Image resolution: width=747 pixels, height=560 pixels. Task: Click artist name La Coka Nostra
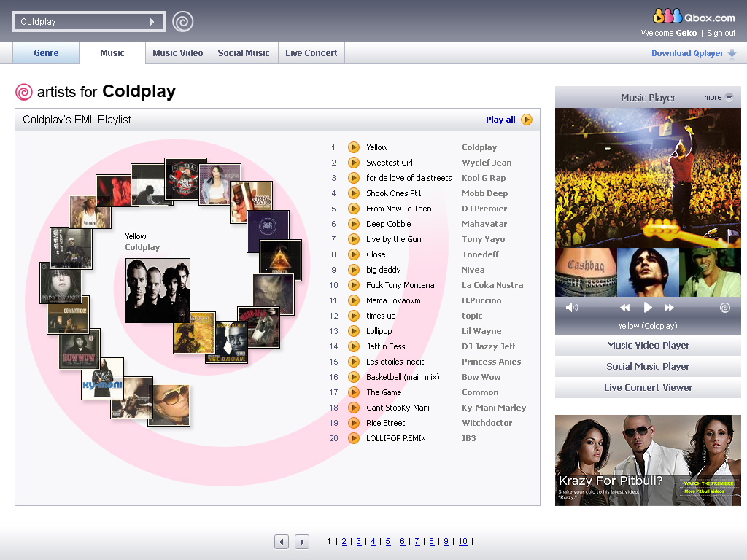click(492, 285)
